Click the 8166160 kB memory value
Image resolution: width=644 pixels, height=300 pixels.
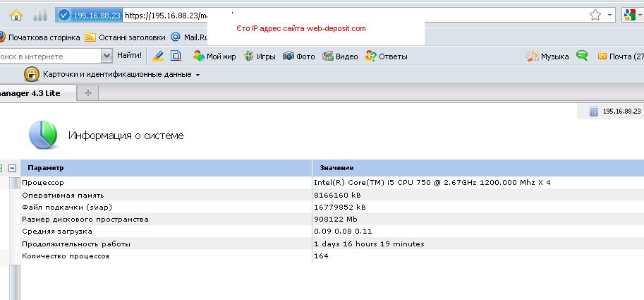tap(337, 196)
